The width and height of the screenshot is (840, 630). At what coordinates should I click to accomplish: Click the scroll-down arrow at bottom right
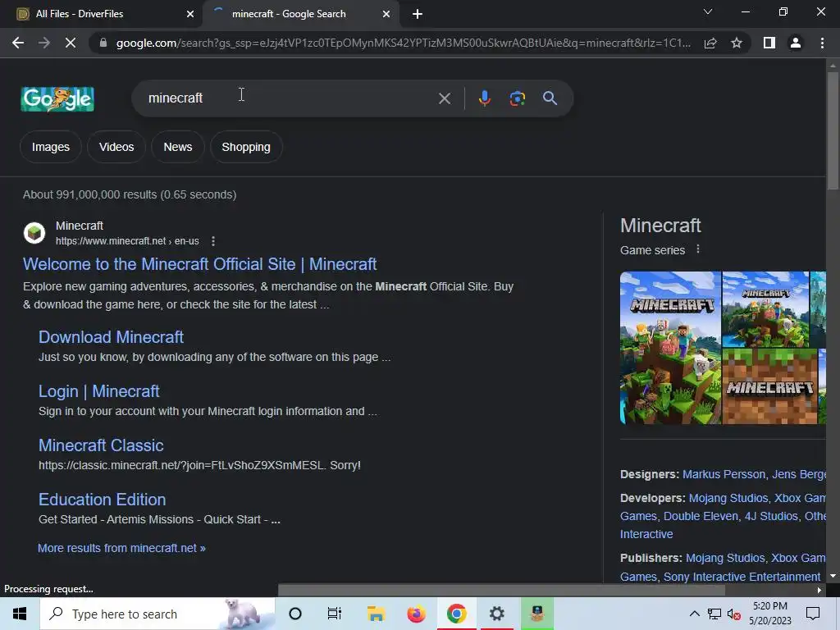click(x=833, y=576)
